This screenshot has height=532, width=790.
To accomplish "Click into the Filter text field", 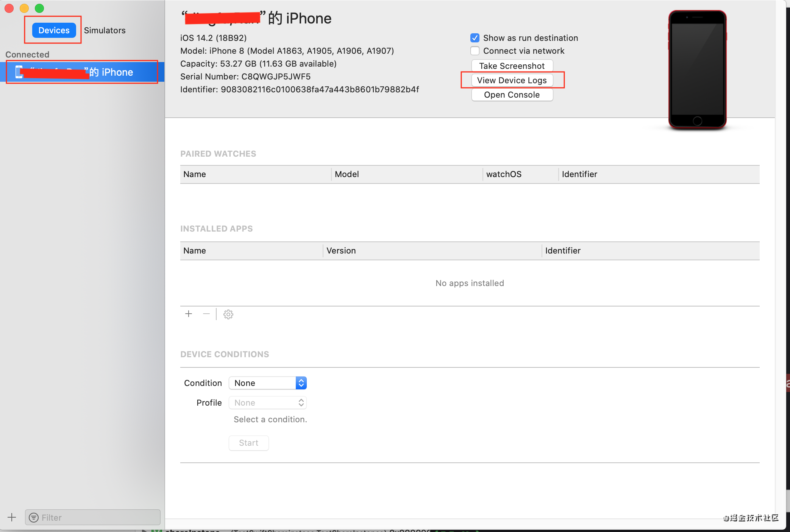I will 98,518.
